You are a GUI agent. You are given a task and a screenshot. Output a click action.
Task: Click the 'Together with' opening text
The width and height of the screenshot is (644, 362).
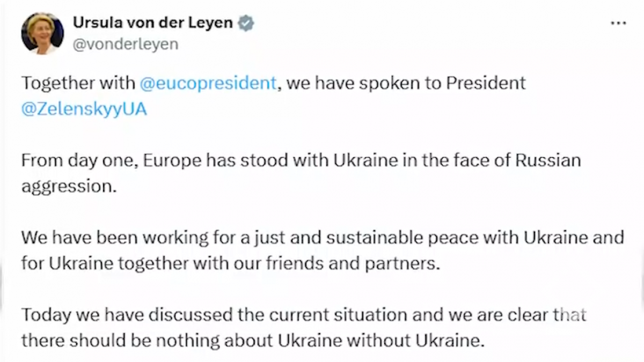pos(78,84)
